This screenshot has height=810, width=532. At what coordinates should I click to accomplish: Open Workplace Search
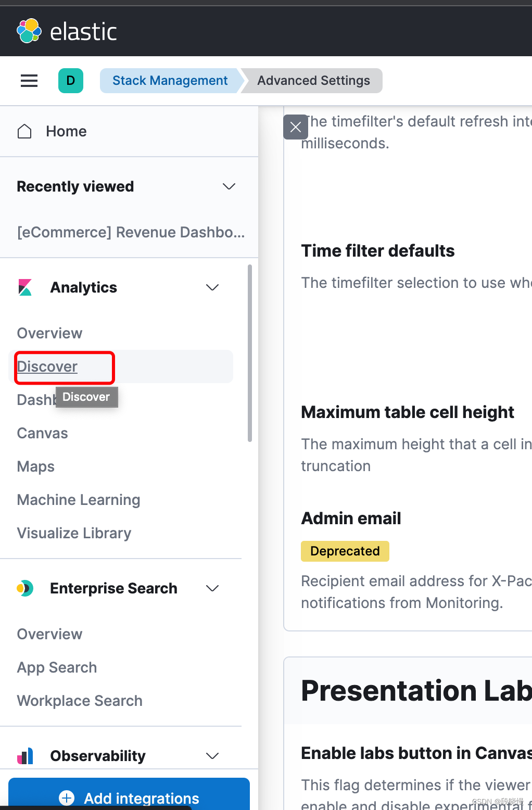click(80, 701)
